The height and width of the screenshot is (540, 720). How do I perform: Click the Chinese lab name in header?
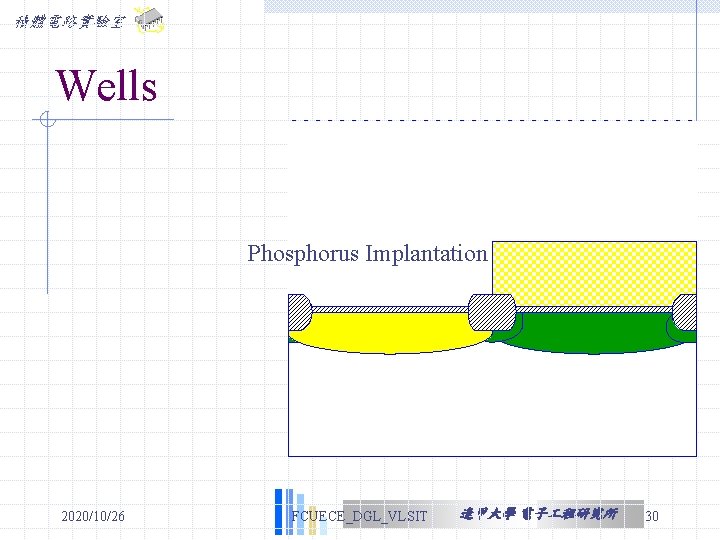click(70, 22)
